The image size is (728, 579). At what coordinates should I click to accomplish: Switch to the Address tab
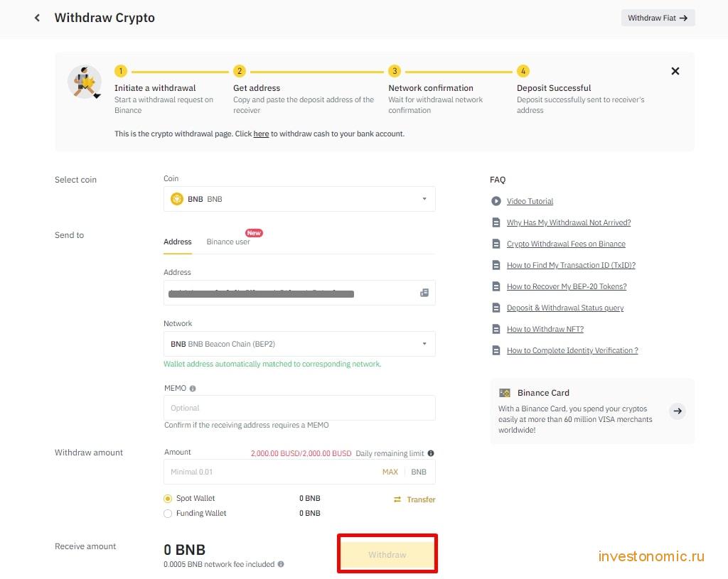(x=177, y=242)
